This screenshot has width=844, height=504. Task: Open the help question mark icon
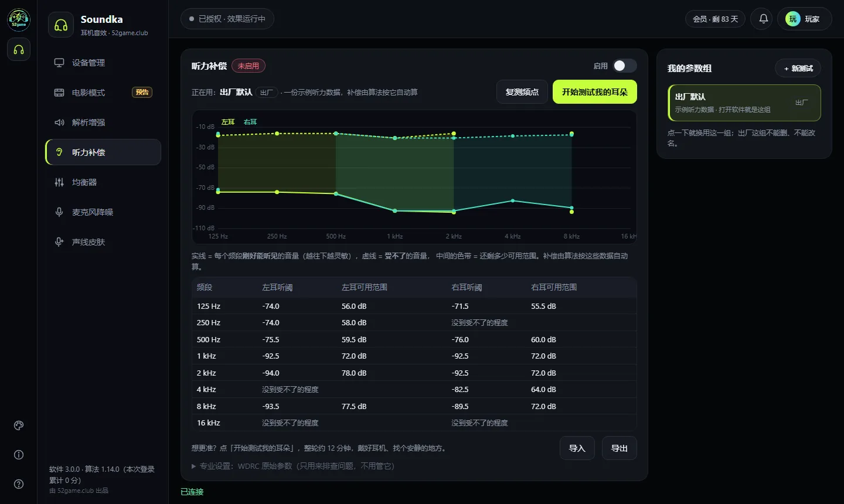coord(19,484)
